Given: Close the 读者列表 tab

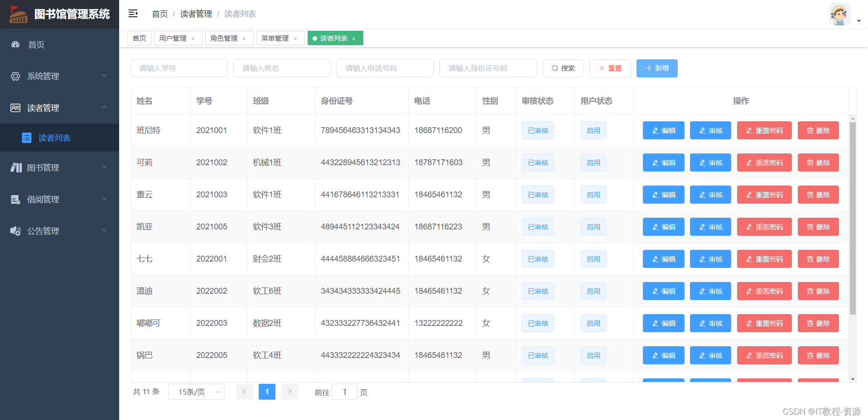Looking at the screenshot, I should [x=354, y=38].
